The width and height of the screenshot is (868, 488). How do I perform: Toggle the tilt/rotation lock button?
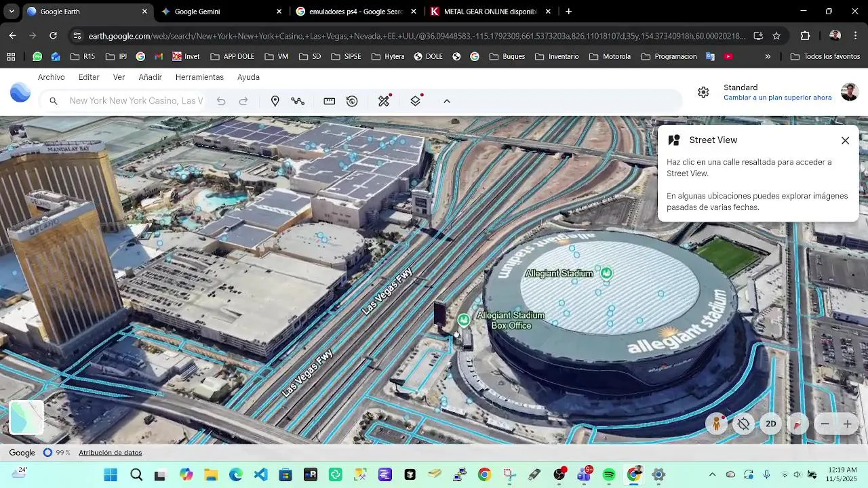coord(743,424)
